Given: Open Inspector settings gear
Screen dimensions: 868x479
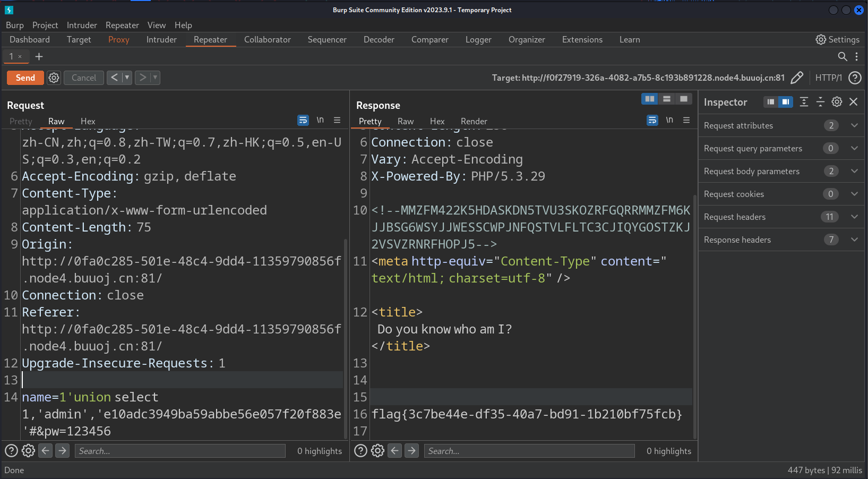Looking at the screenshot, I should pyautogui.click(x=837, y=102).
